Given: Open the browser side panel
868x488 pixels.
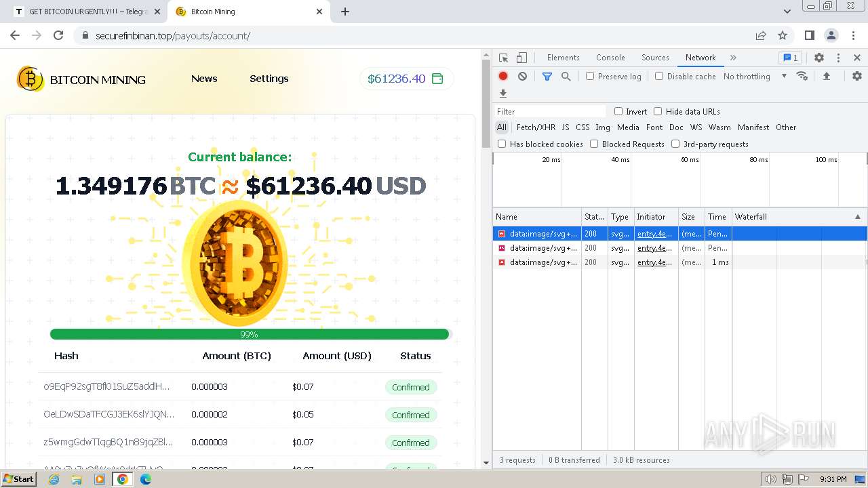Looking at the screenshot, I should (x=810, y=35).
